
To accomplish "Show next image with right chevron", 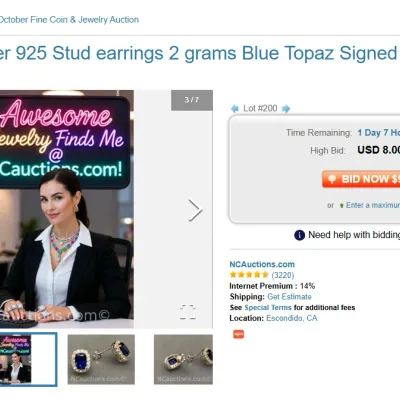I will tap(195, 210).
